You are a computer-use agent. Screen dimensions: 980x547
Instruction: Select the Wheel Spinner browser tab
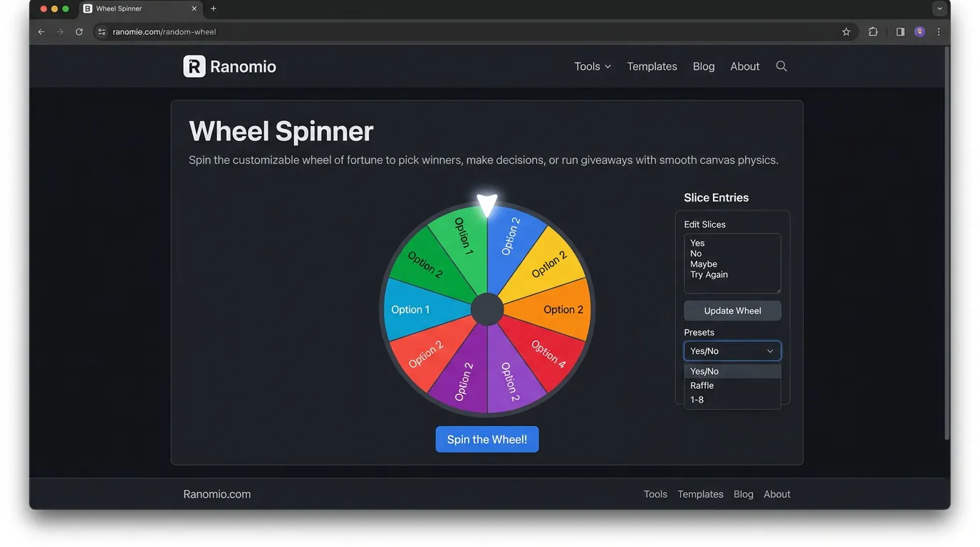tap(140, 9)
